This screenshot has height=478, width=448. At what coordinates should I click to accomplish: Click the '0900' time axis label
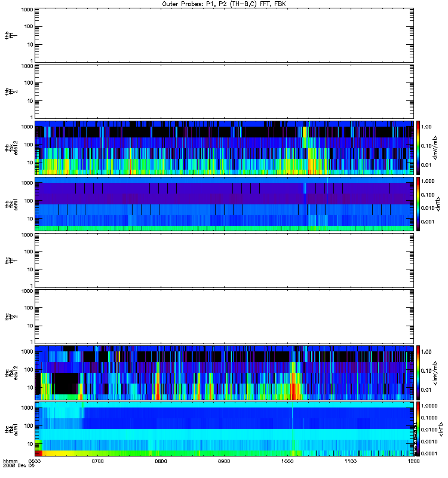point(224,461)
